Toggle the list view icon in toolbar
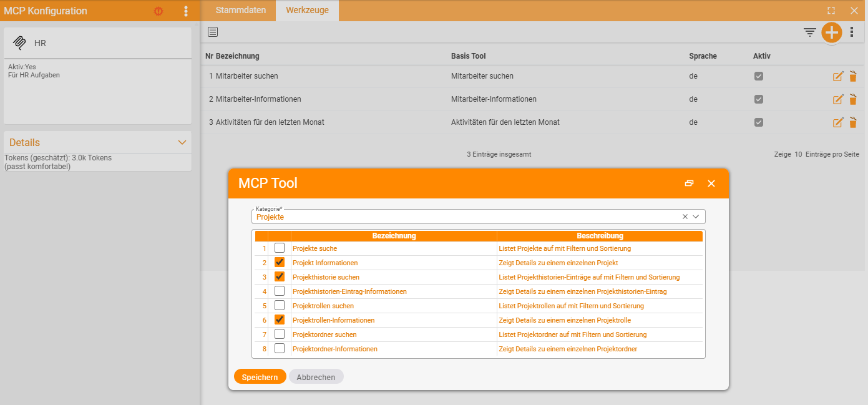Image resolution: width=868 pixels, height=405 pixels. [x=213, y=32]
